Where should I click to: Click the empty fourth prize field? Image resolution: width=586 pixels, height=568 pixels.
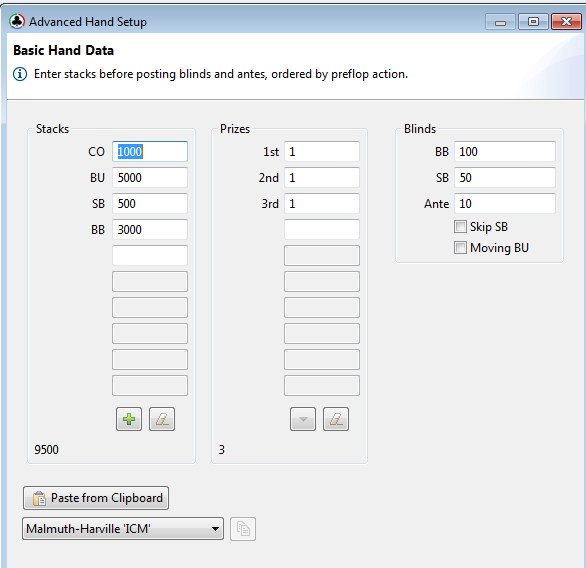coord(322,229)
